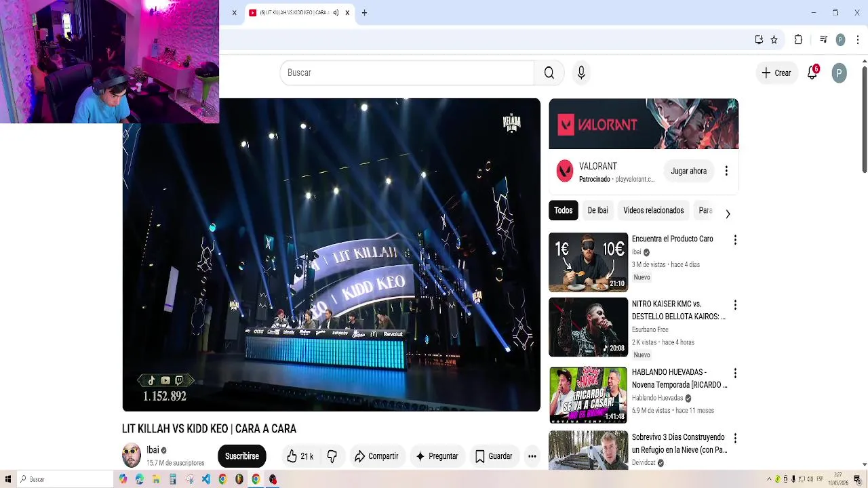Click the Preguntar button
The width and height of the screenshot is (868, 488).
[x=437, y=456]
